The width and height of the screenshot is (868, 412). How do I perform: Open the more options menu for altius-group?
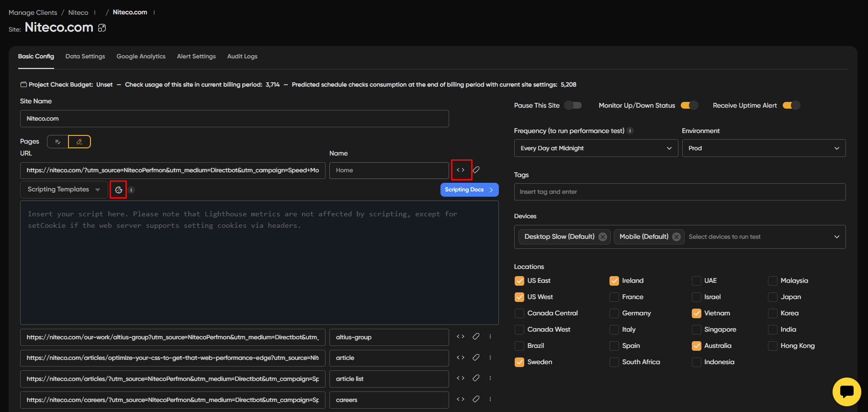point(490,336)
